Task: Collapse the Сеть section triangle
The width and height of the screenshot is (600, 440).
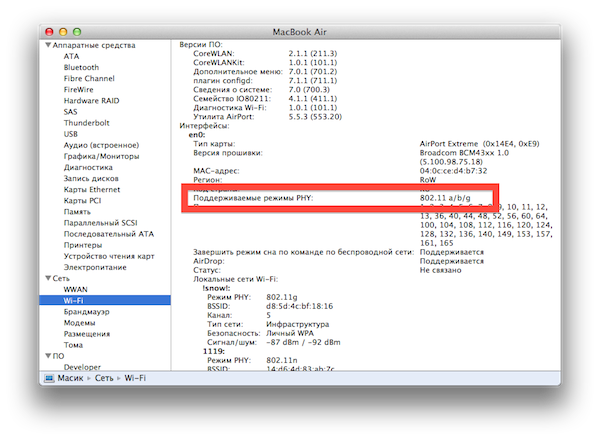Action: click(x=48, y=278)
